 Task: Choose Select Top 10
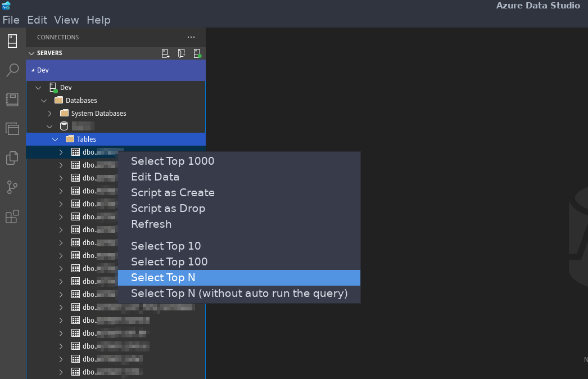tap(239, 246)
